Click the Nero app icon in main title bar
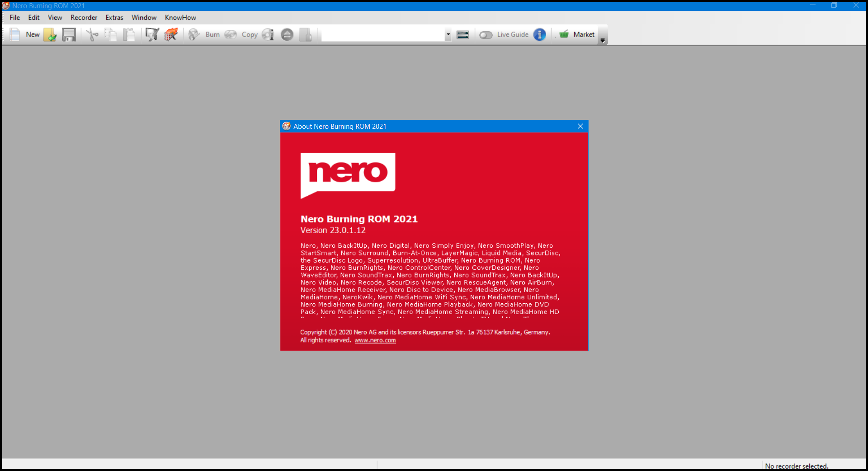The height and width of the screenshot is (471, 868). (x=6, y=6)
